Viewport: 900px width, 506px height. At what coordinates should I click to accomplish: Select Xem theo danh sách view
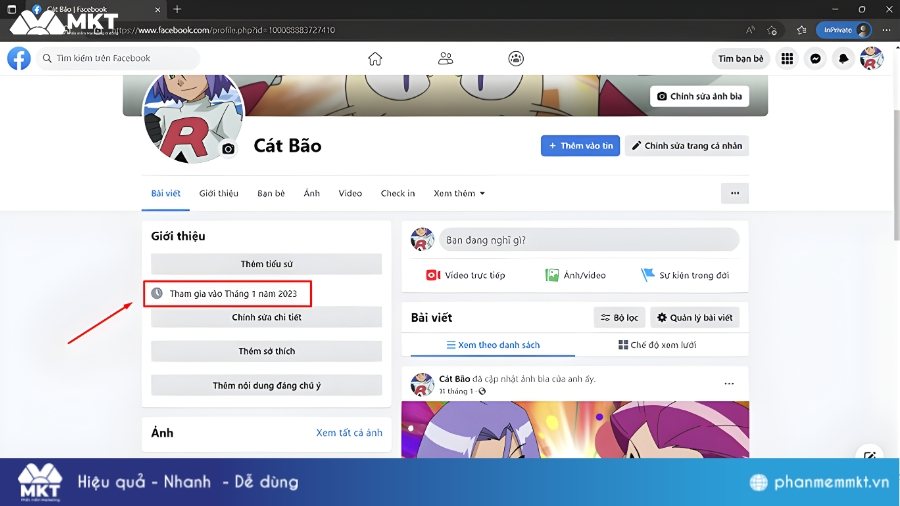493,345
